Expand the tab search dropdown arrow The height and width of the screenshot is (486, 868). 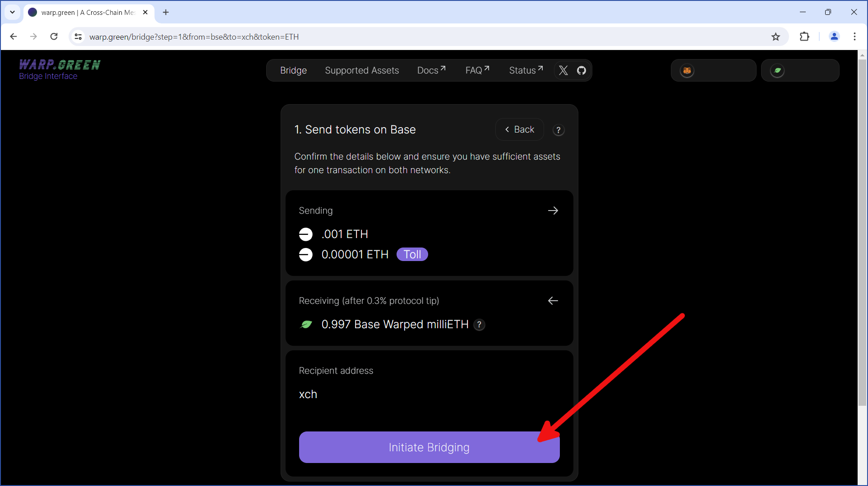click(x=12, y=12)
